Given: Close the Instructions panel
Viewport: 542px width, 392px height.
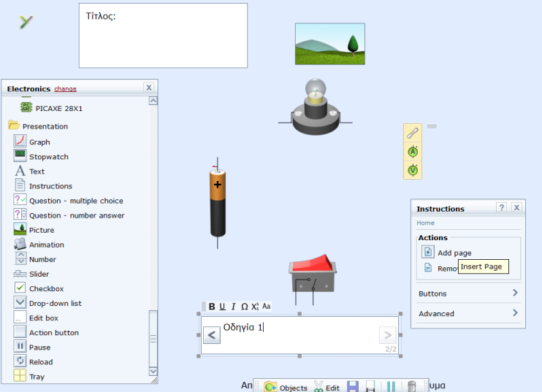Looking at the screenshot, I should point(516,207).
